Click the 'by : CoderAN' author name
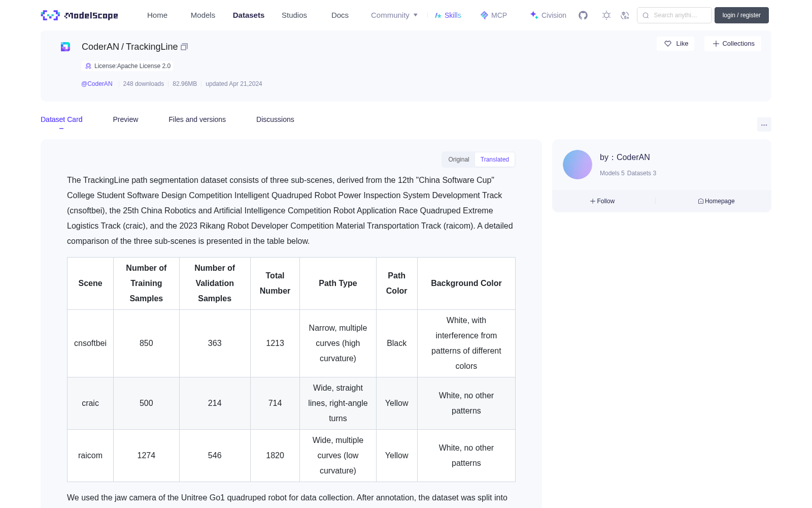 point(625,157)
